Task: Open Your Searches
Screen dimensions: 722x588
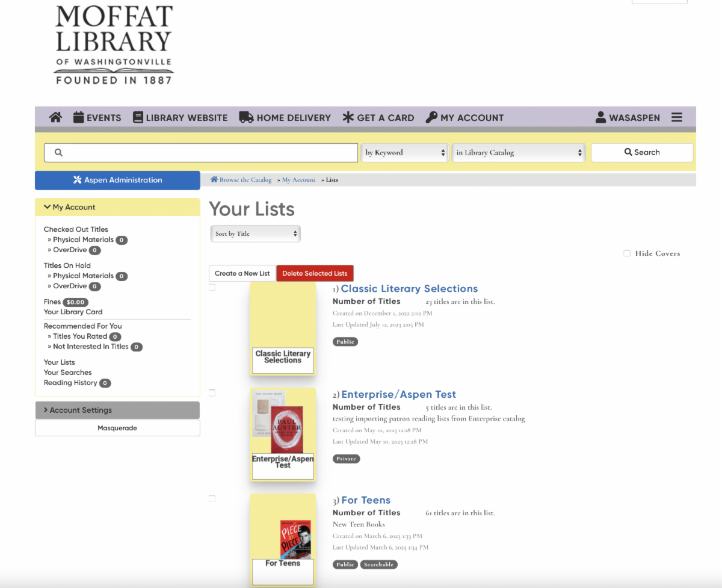Action: pos(67,373)
